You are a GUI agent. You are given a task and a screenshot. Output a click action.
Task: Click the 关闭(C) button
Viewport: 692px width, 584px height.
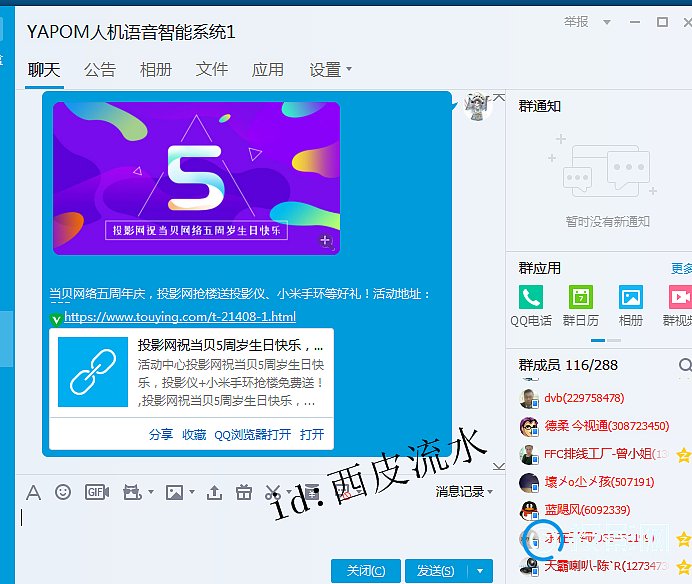coord(366,571)
